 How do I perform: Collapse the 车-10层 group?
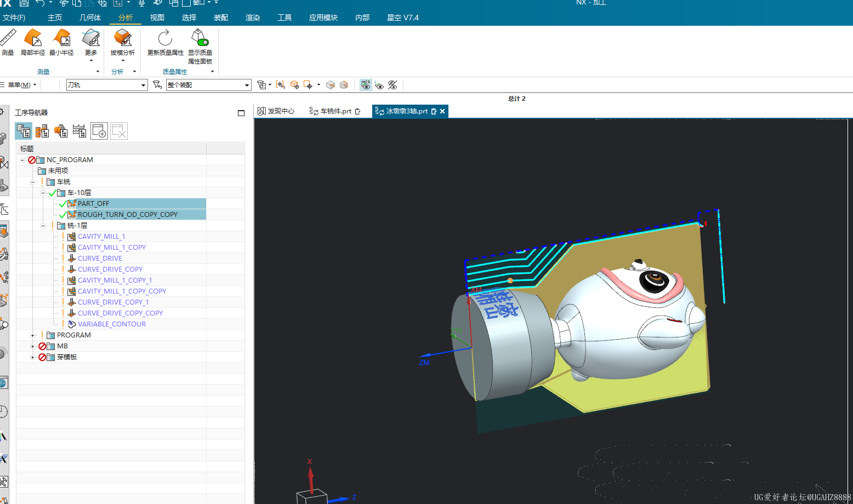pos(43,193)
